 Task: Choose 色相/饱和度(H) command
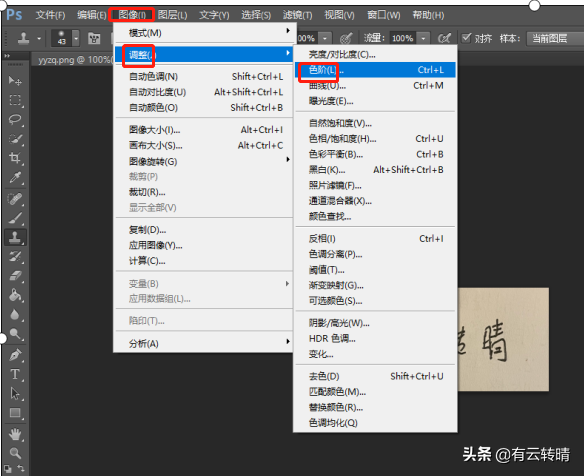click(x=375, y=139)
